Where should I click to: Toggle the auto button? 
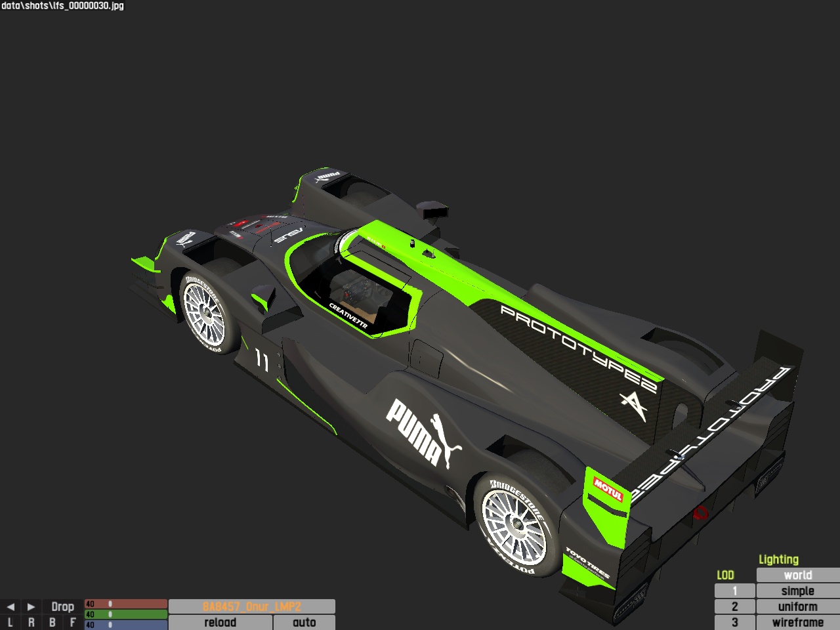tap(304, 622)
